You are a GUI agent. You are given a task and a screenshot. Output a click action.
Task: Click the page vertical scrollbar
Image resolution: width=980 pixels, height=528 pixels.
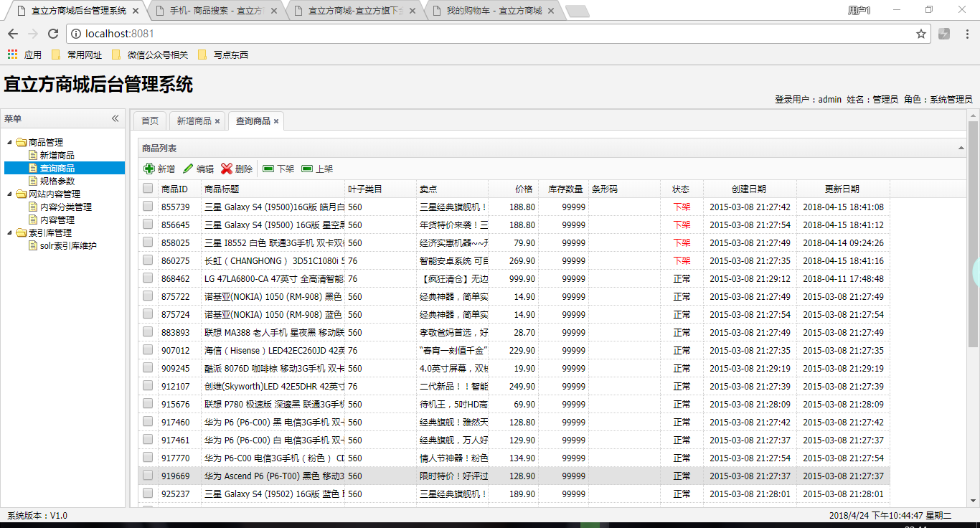974,233
